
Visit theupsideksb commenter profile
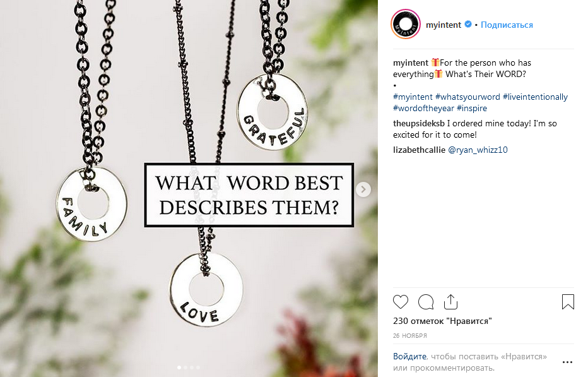[x=418, y=123]
